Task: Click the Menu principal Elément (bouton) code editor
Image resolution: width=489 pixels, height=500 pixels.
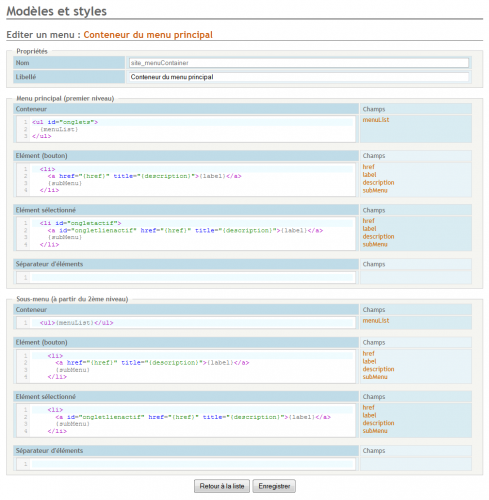Action: 186,180
